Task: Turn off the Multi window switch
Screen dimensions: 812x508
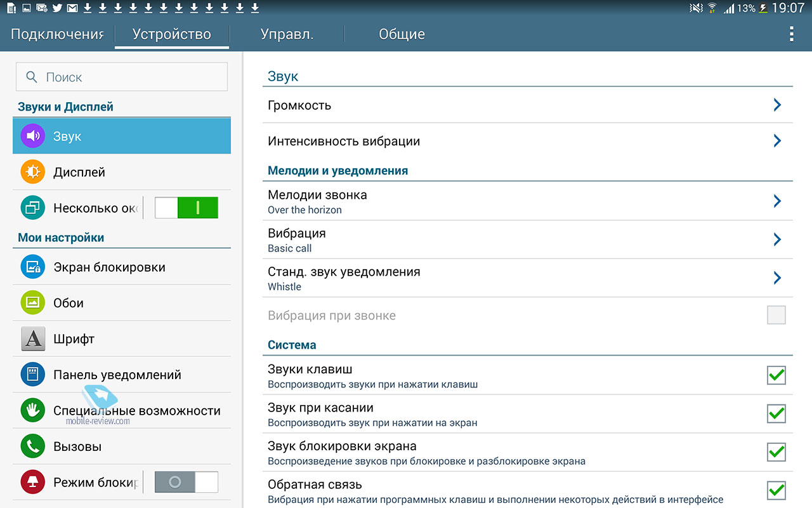Action: [x=187, y=208]
